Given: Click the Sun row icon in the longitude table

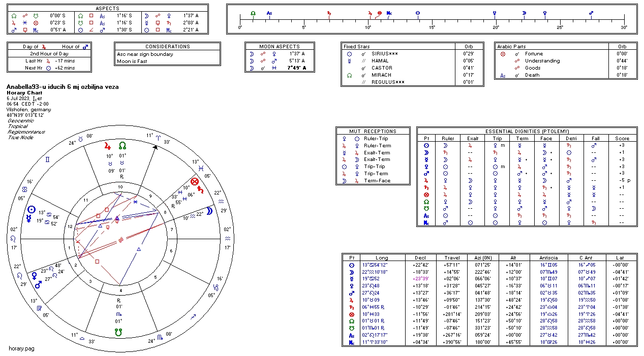Looking at the screenshot, I should click(352, 265).
